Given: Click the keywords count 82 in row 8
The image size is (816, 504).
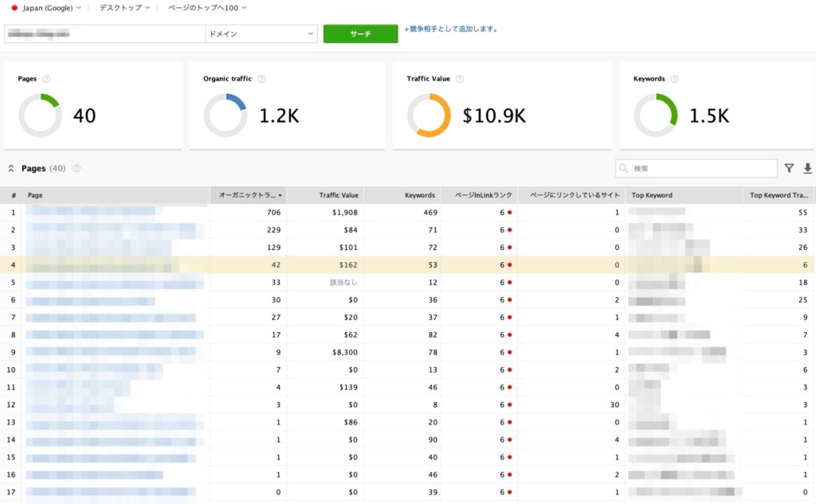Looking at the screenshot, I should (x=433, y=335).
